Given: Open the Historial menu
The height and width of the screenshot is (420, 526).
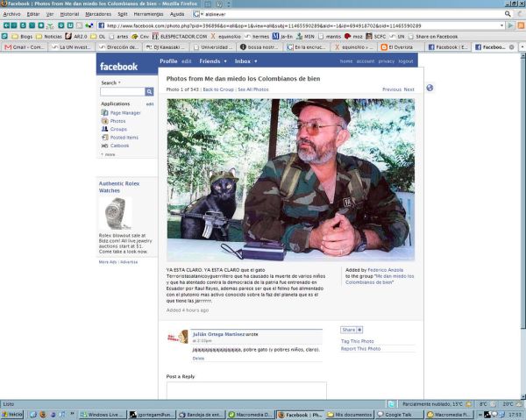Looking at the screenshot, I should (69, 14).
